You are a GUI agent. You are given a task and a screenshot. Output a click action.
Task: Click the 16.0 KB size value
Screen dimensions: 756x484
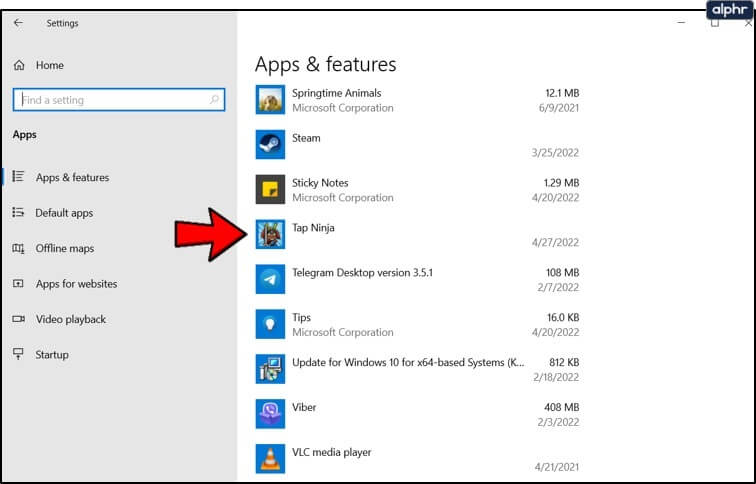(563, 317)
